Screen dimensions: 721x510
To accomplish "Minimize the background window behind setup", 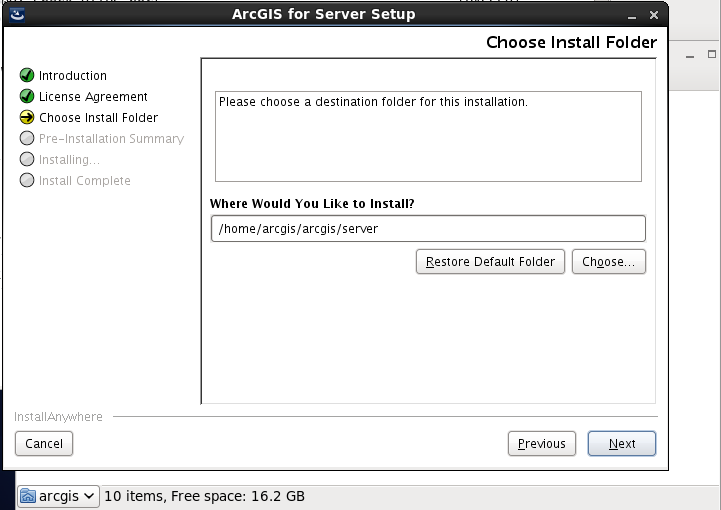I will (x=690, y=56).
